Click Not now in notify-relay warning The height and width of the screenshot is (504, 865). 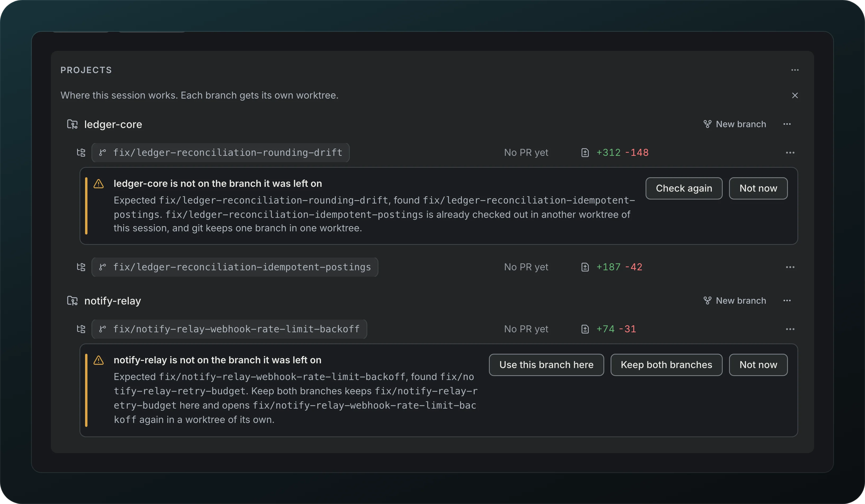tap(758, 365)
